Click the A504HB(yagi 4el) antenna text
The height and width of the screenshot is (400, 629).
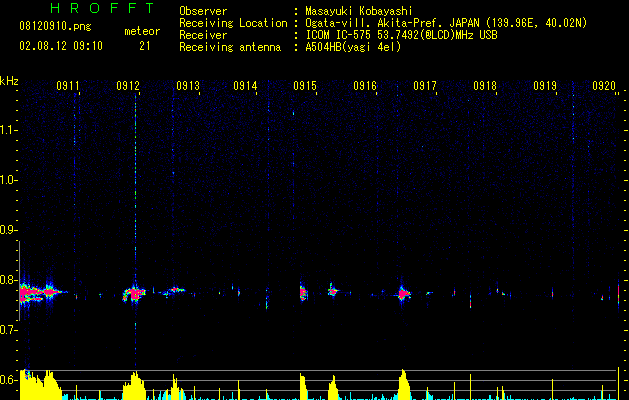click(x=353, y=47)
